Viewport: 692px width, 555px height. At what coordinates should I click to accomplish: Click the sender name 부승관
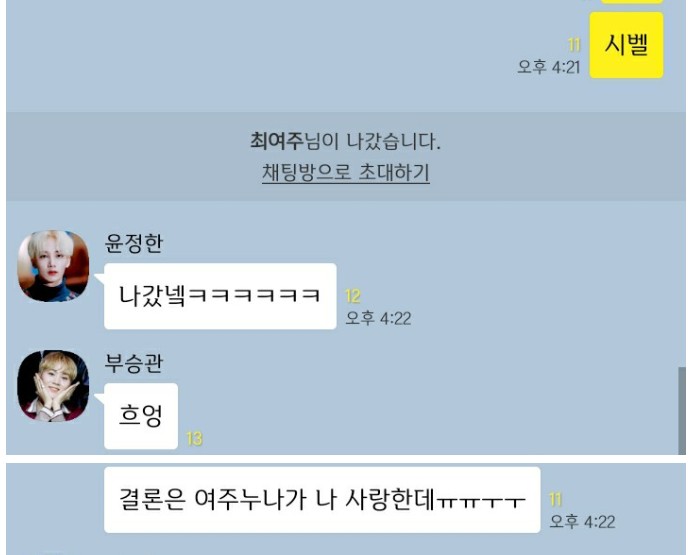pyautogui.click(x=134, y=364)
